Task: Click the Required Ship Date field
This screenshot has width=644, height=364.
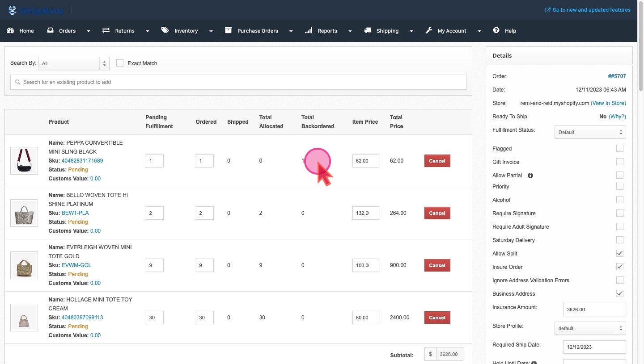Action: [x=594, y=347]
